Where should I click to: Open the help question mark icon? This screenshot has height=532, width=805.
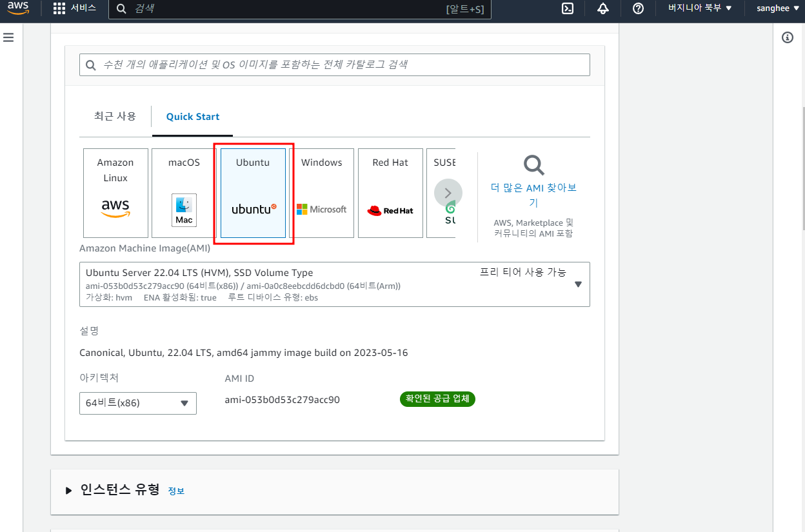tap(638, 8)
